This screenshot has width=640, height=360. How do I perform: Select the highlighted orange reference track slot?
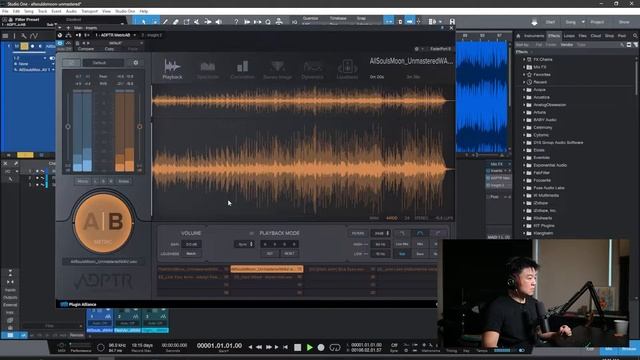(x=267, y=269)
